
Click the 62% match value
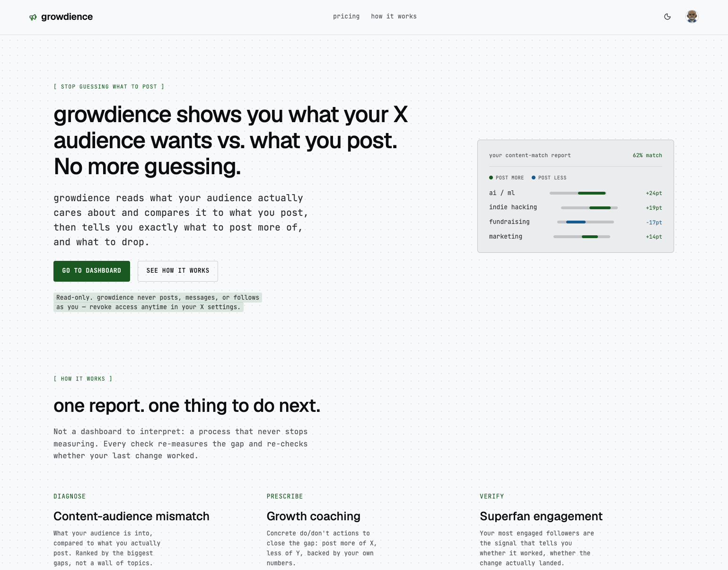[647, 155]
